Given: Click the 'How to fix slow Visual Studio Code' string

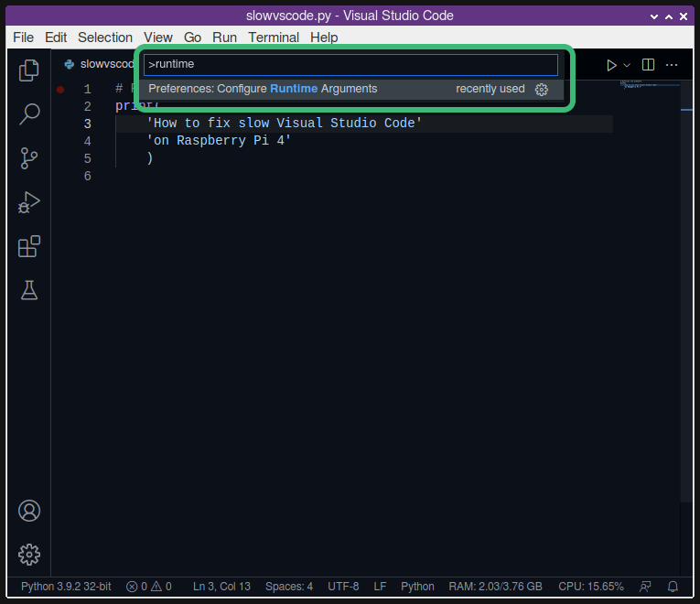Looking at the screenshot, I should click(x=284, y=124).
